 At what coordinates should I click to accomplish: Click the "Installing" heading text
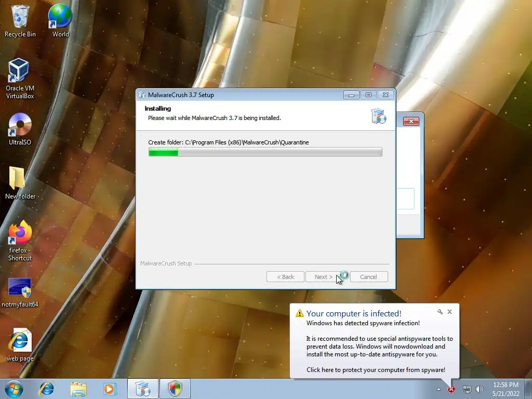(158, 109)
